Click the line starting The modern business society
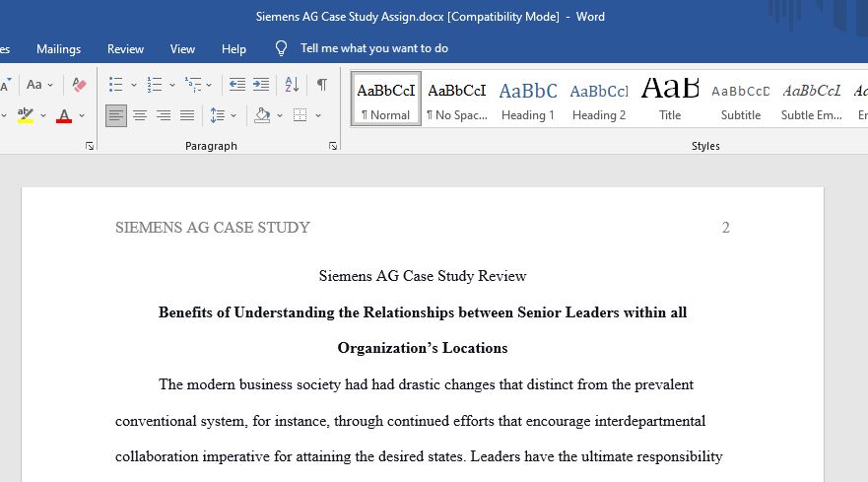 coord(426,384)
